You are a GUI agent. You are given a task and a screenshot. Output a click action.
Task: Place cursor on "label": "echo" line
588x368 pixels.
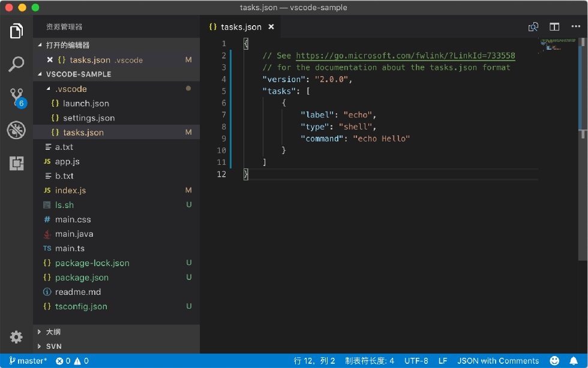click(x=338, y=114)
